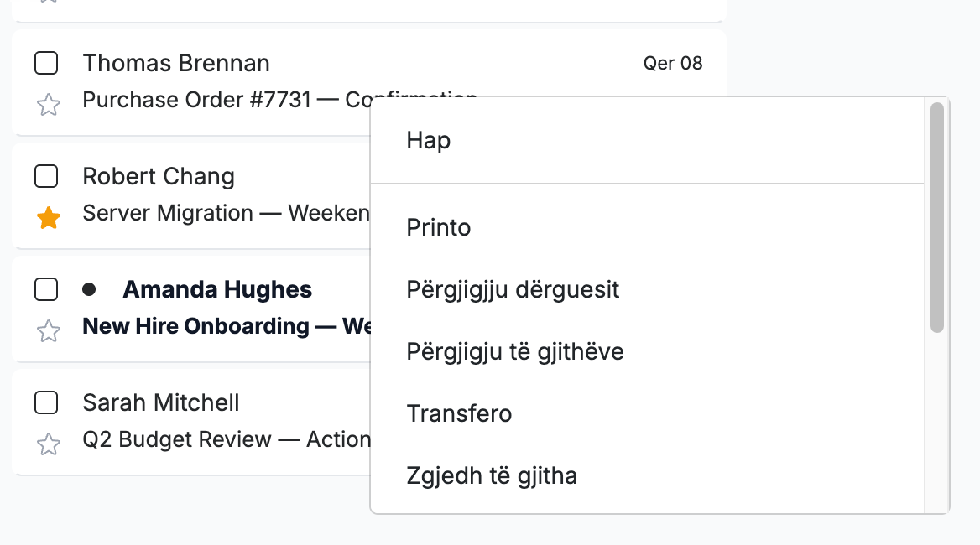The width and height of the screenshot is (980, 545).
Task: Select the Thomas Brennan email checkbox
Action: click(46, 63)
